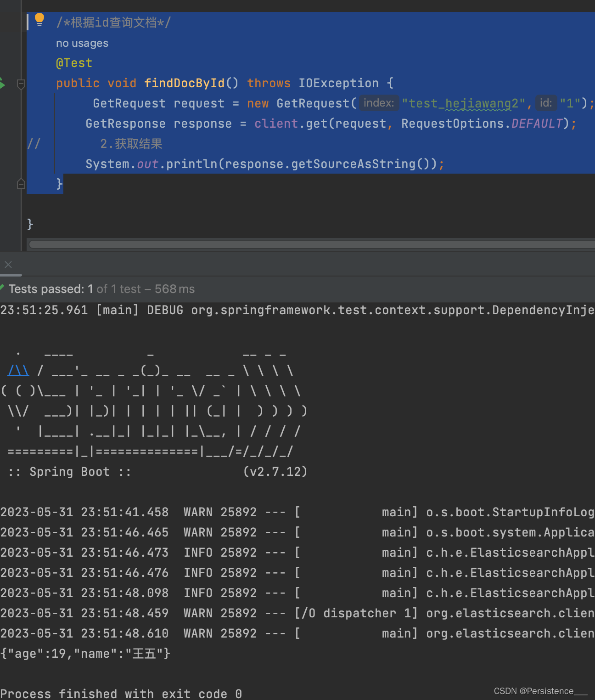Click the "test_hejiawang2" string literal
The width and height of the screenshot is (595, 700).
point(463,103)
